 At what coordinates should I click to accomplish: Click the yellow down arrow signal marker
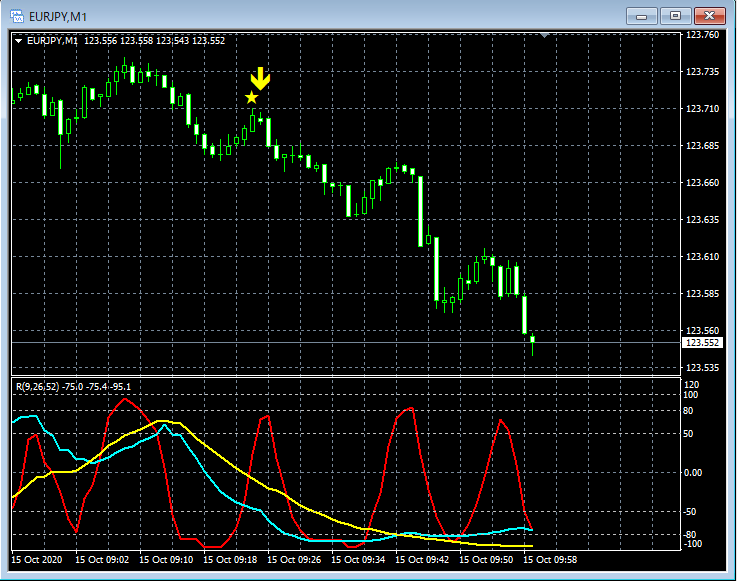[260, 79]
